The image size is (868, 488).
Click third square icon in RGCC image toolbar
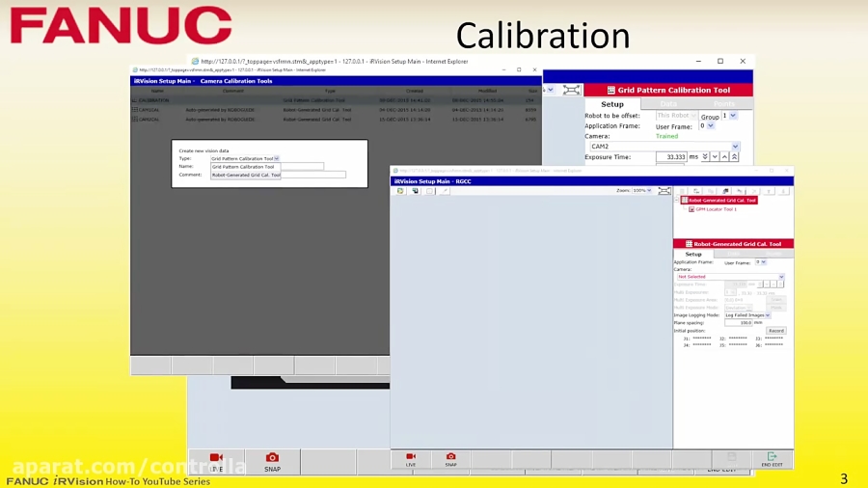[x=429, y=191]
